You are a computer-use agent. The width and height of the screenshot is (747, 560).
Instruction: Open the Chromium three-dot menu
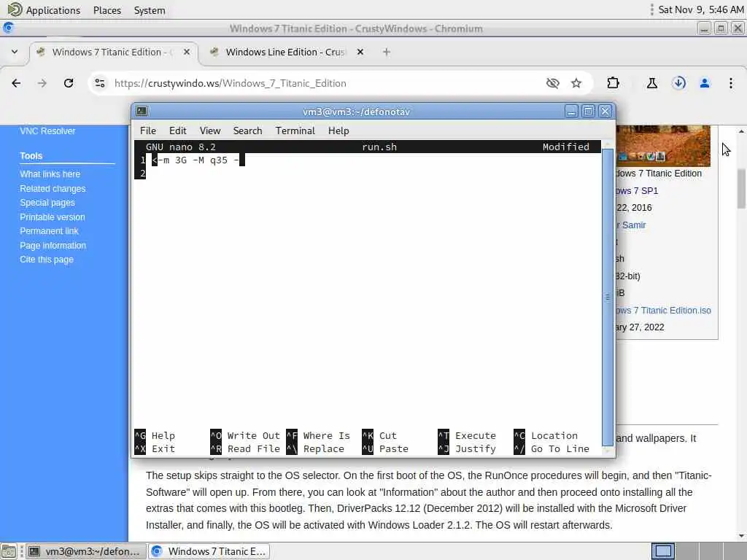click(730, 83)
